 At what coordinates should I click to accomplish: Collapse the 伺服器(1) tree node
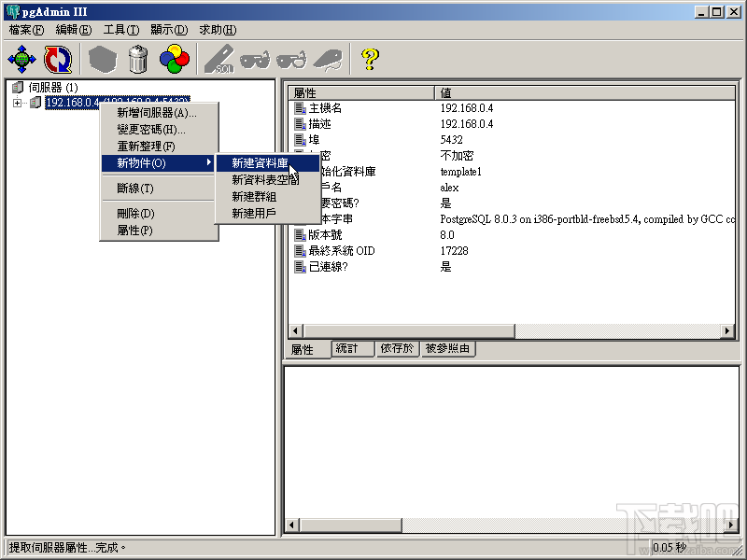tap(16, 87)
